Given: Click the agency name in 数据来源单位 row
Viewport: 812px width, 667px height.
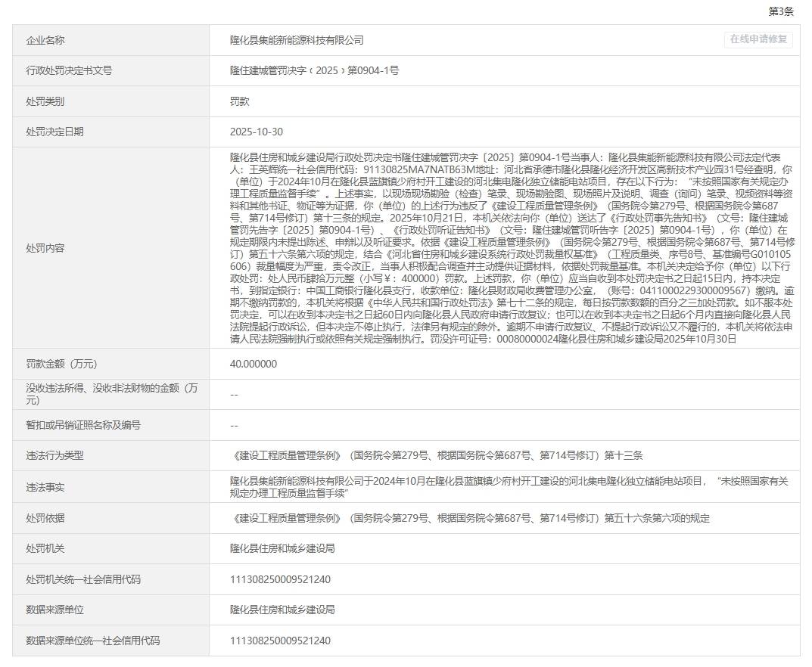Looking at the screenshot, I should (282, 610).
